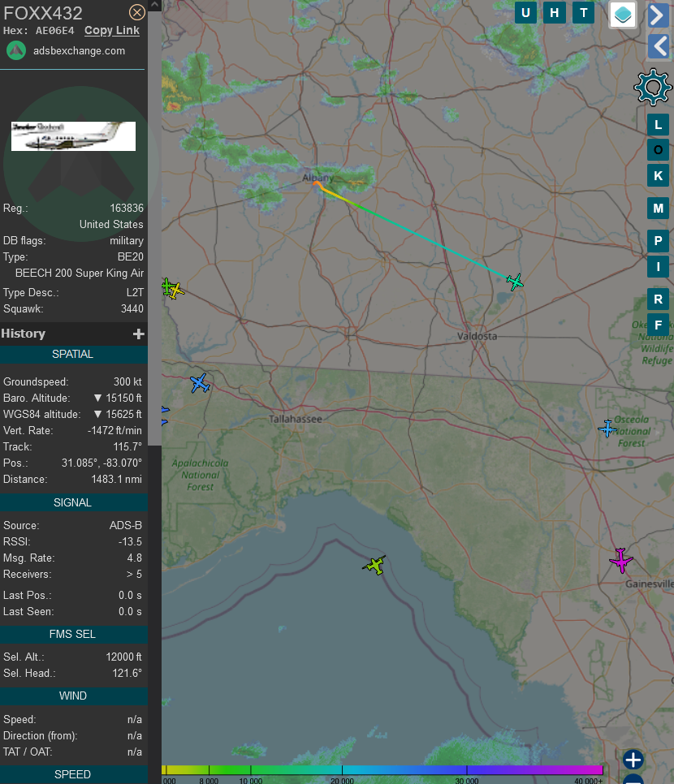
Task: Click the Type Desc. value L2T
Action: coord(135,292)
